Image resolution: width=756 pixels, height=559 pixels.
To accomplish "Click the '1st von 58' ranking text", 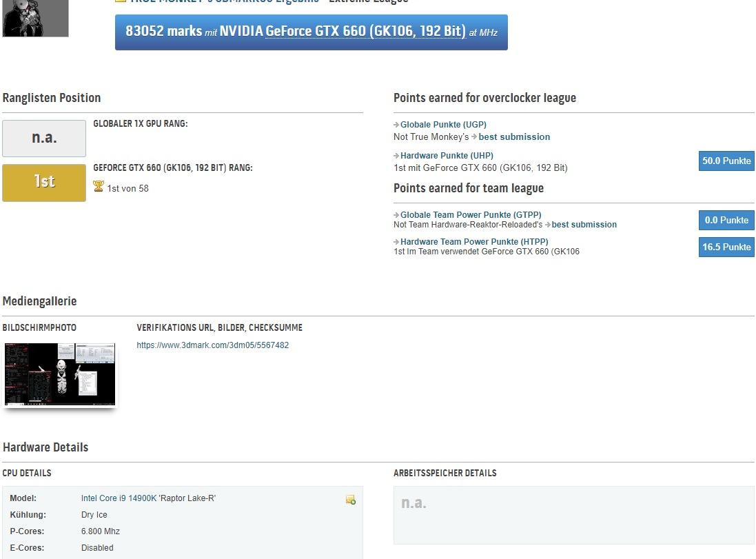I will point(127,189).
